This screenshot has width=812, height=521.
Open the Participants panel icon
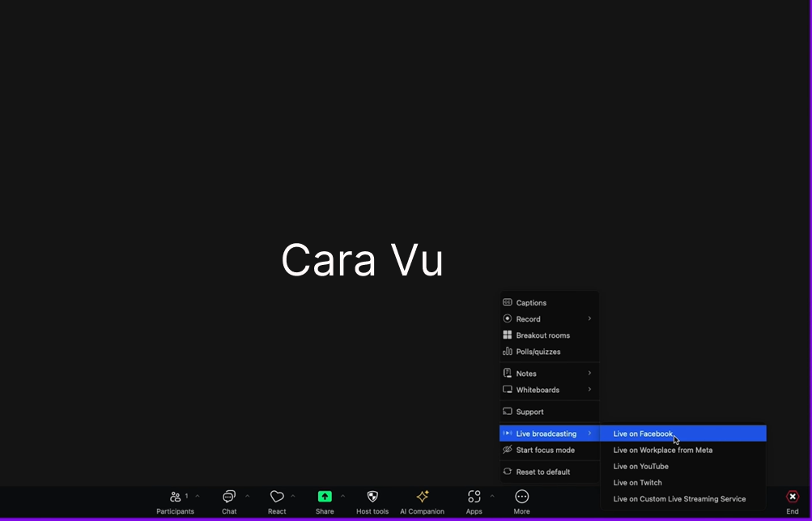(175, 496)
